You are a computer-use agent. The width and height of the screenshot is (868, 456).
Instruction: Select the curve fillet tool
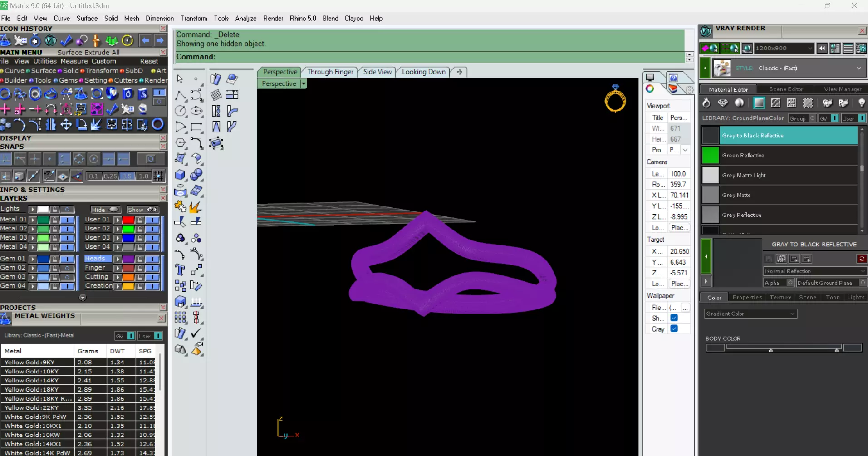pyautogui.click(x=196, y=143)
